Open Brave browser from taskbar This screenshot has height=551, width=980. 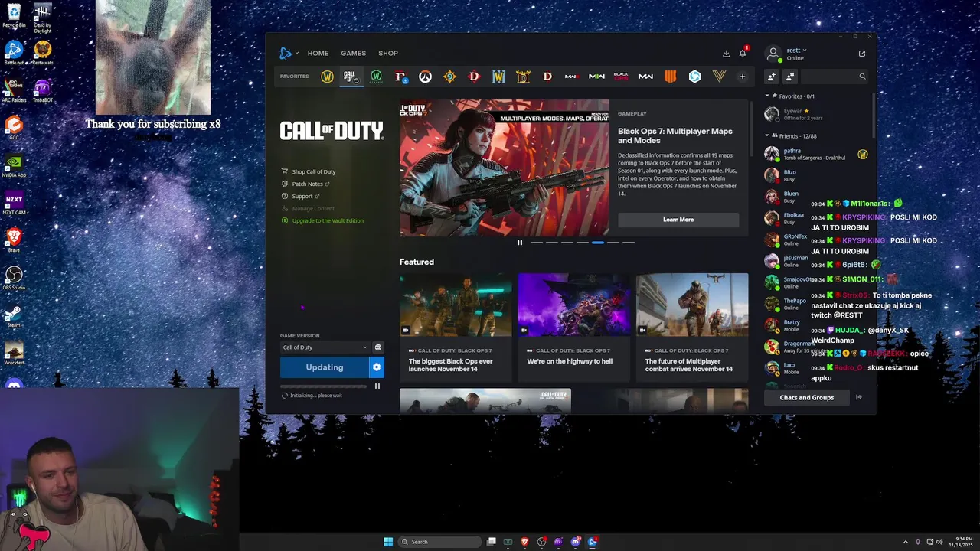coord(524,542)
